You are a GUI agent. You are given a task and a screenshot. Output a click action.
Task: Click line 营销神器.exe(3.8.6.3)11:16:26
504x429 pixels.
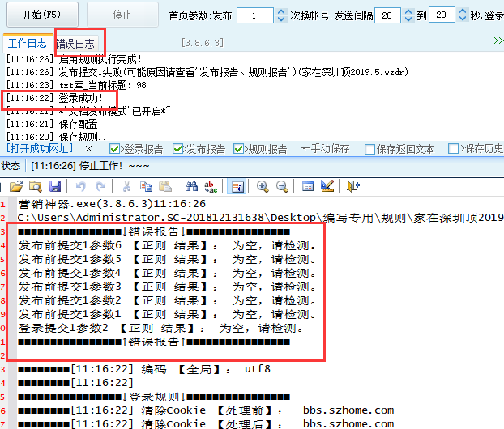(112, 204)
